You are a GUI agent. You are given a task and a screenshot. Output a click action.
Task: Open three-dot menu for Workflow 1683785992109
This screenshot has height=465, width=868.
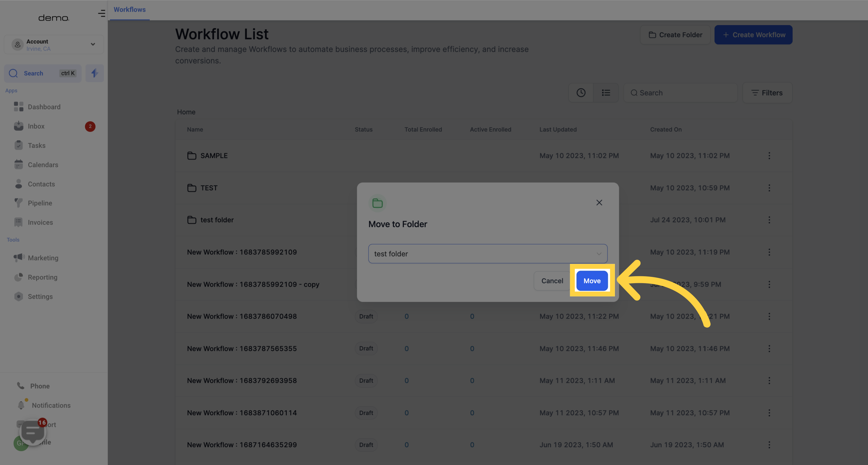click(x=769, y=252)
